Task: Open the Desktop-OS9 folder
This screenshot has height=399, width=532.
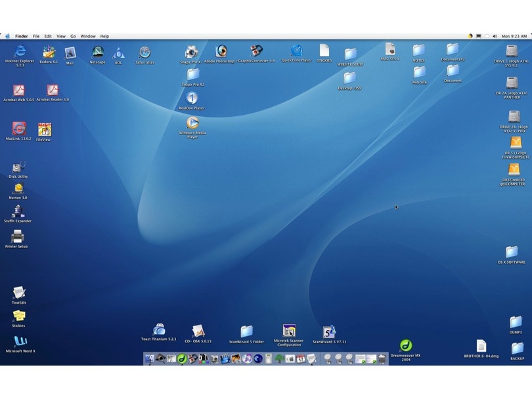Action: pyautogui.click(x=349, y=77)
